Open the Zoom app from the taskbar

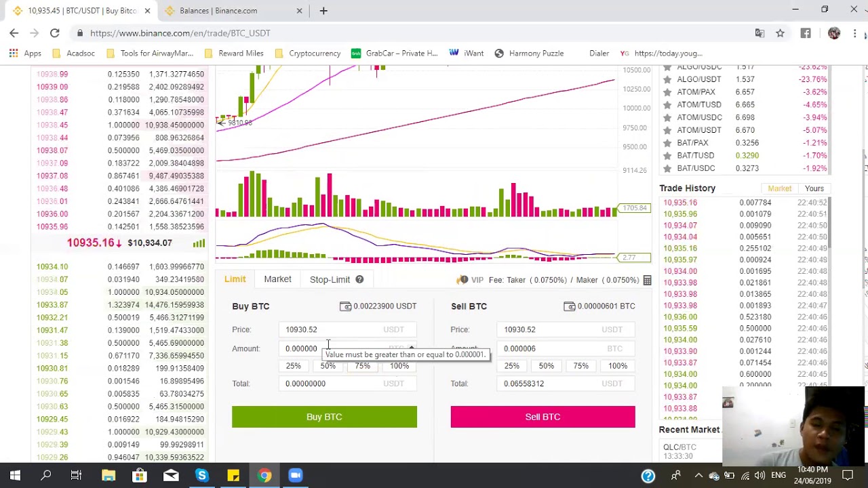tap(296, 476)
